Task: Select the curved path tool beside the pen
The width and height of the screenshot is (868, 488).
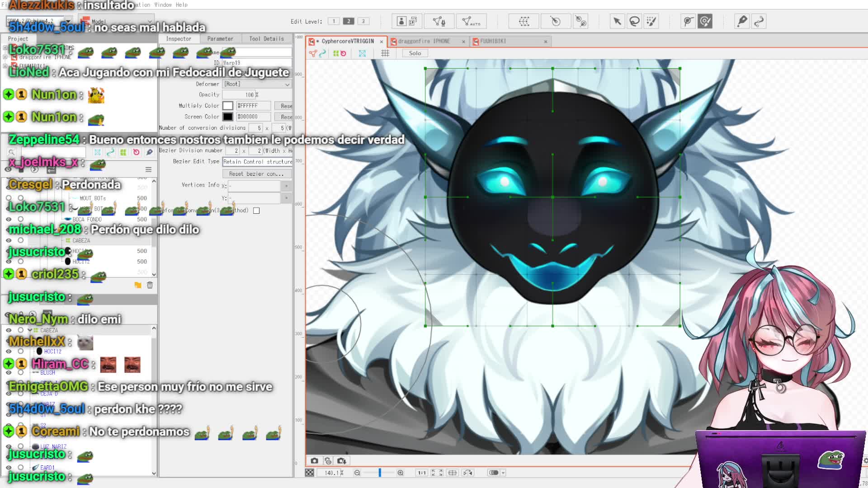Action: click(759, 21)
